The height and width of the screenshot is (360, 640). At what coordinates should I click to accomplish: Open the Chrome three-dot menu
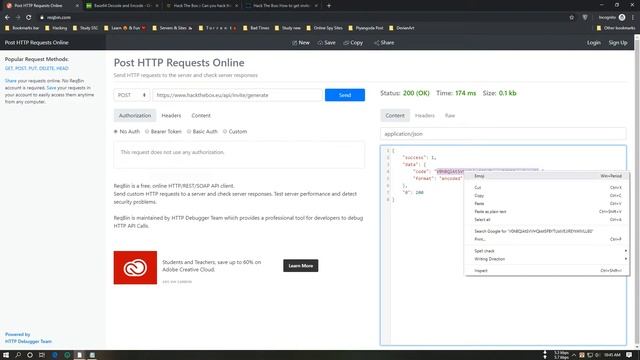(633, 17)
